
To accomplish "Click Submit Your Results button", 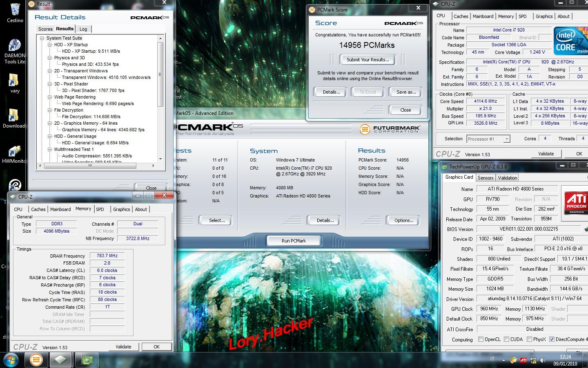I will tap(368, 60).
